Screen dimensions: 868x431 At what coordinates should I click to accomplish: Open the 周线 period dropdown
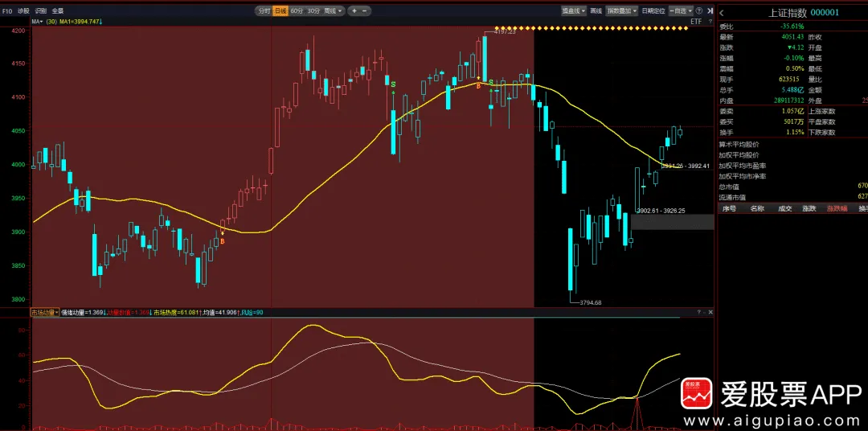(333, 10)
